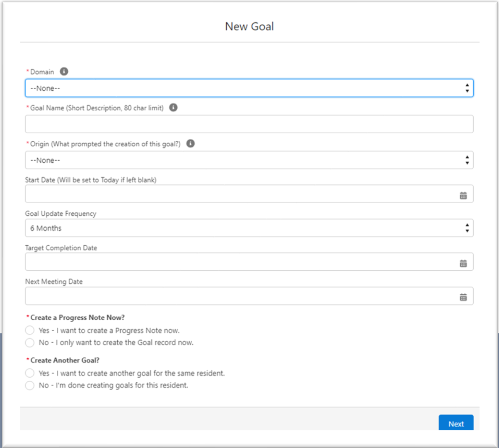Image resolution: width=499 pixels, height=448 pixels.
Task: Open the Next Meeting Date calendar icon
Action: [x=463, y=297]
